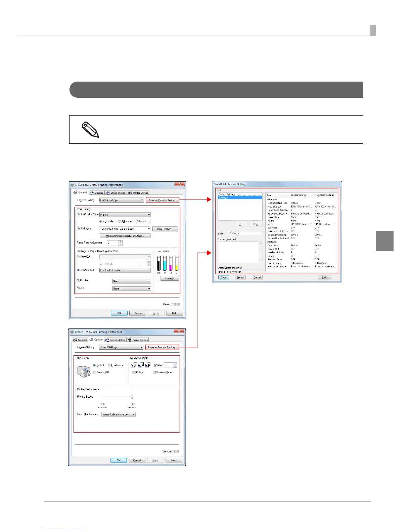Viewport: 411px width, 532px height.
Task: Open Printer Utilities tab in the General-tab dialog
Action: click(138, 193)
